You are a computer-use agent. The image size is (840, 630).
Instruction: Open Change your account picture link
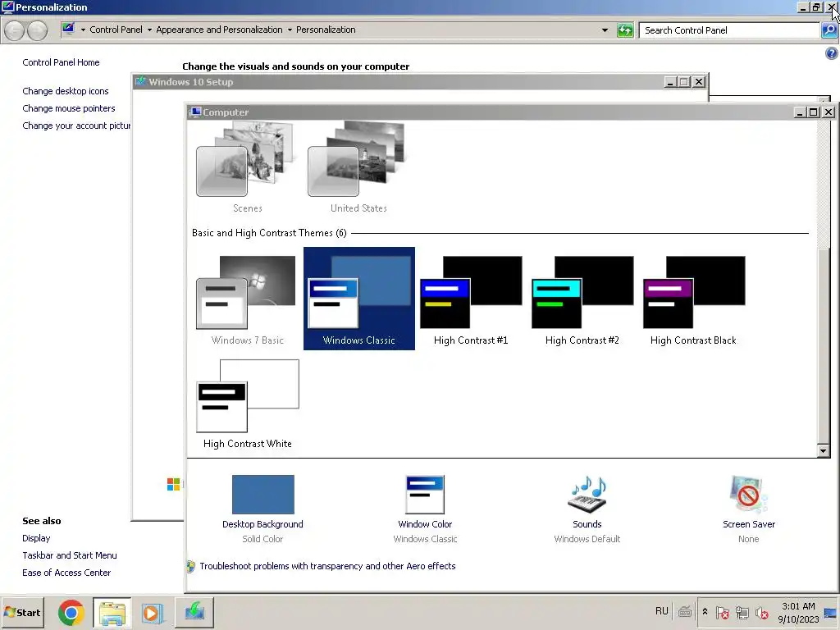[76, 126]
